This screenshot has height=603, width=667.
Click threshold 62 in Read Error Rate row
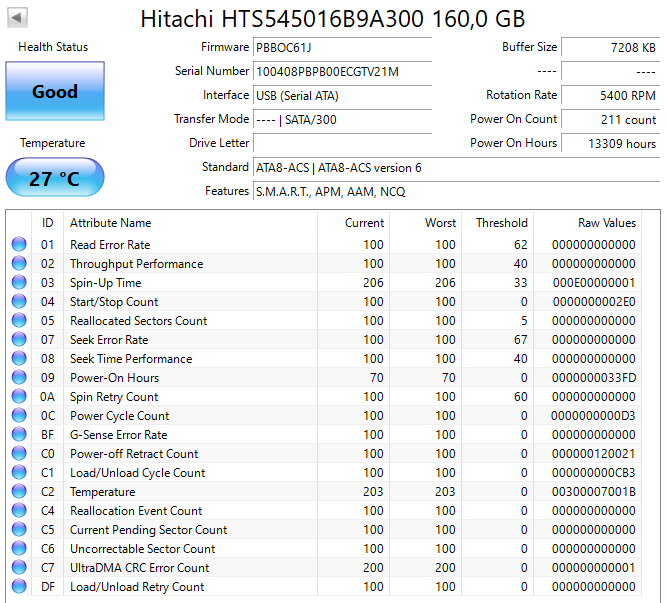tap(520, 245)
